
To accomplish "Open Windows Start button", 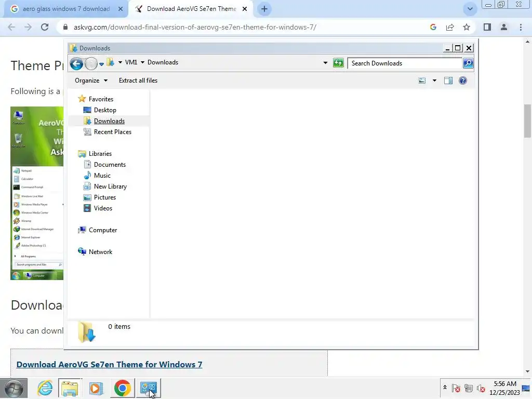I will (14, 389).
